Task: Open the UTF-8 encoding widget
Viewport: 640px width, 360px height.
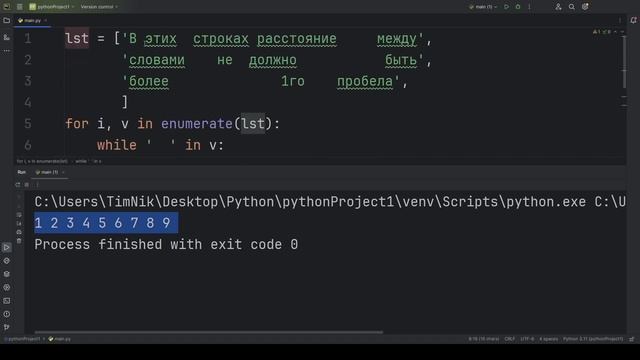Action: 527,339
